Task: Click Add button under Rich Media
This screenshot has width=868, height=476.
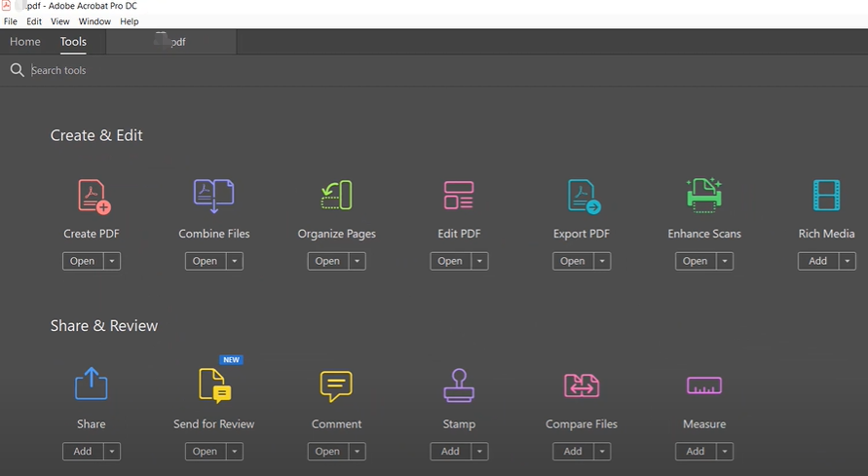Action: point(818,261)
